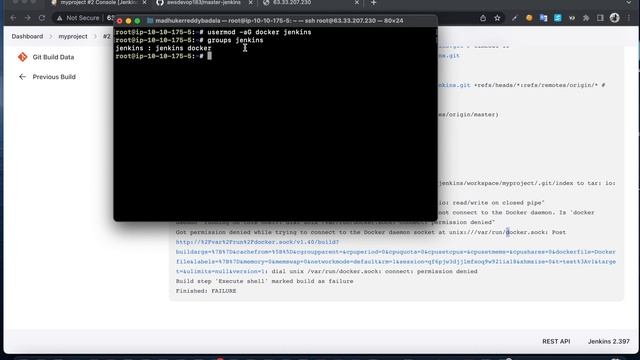The image size is (640, 360).
Task: Click the orange circle extension icon
Action: pyautogui.click(x=529, y=18)
